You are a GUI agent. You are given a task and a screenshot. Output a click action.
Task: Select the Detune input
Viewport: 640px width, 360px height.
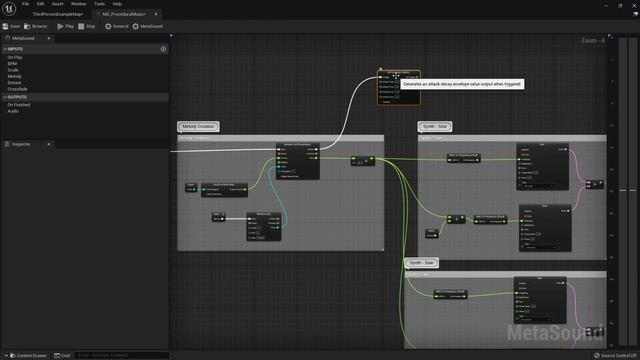[x=14, y=83]
